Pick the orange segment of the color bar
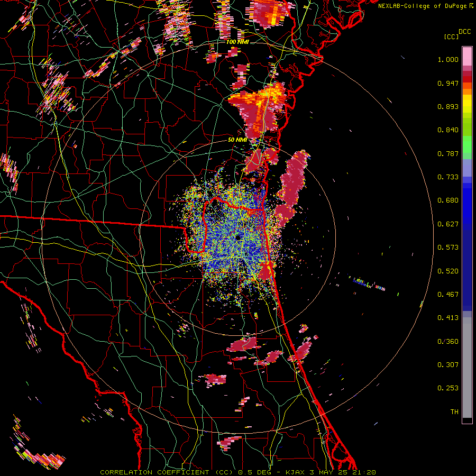Viewport: 476px width, 476px height. (467, 91)
